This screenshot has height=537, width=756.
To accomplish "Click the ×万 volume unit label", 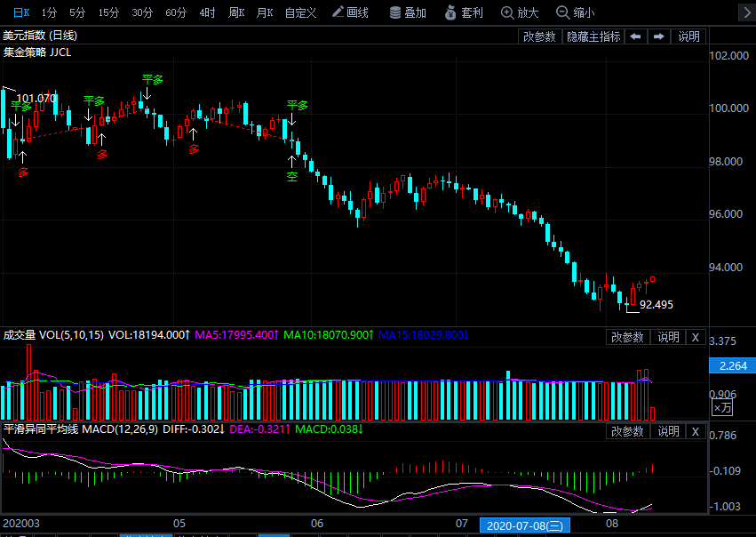I will point(722,407).
